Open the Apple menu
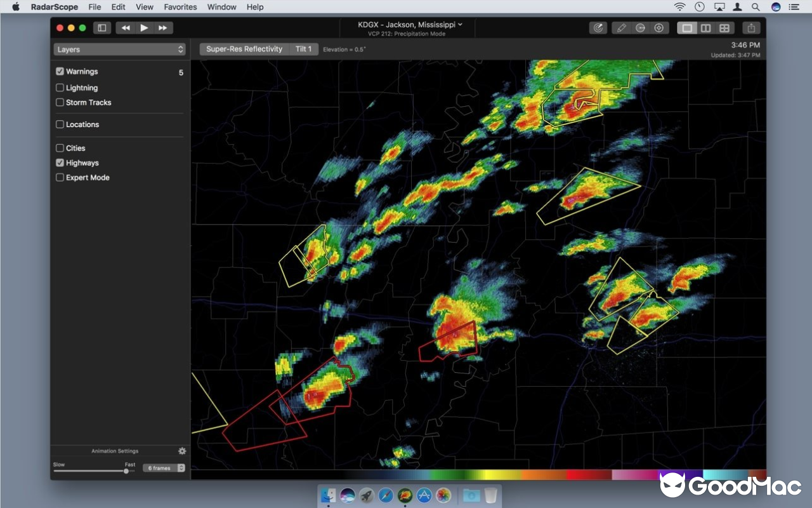The height and width of the screenshot is (508, 812). coord(16,7)
